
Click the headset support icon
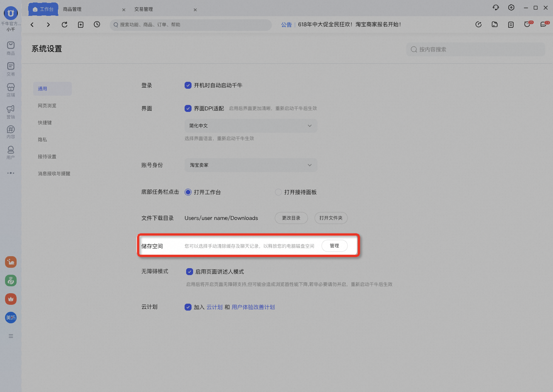pos(496,7)
